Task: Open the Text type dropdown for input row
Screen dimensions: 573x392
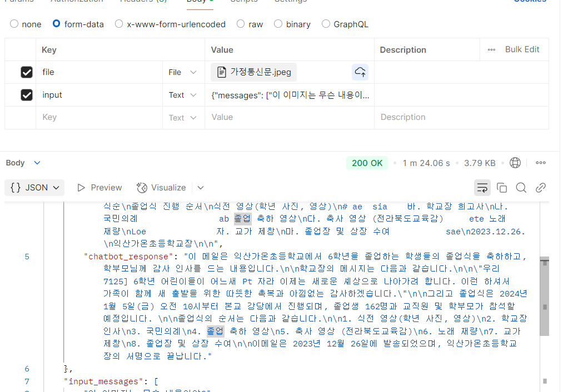Action: [183, 95]
